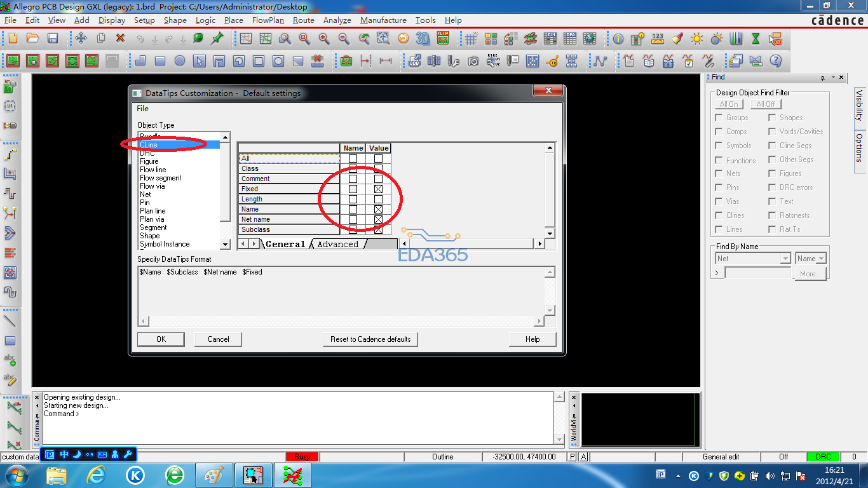Click the tab strip scroll-right arrow
The width and height of the screenshot is (868, 488).
pyautogui.click(x=254, y=243)
